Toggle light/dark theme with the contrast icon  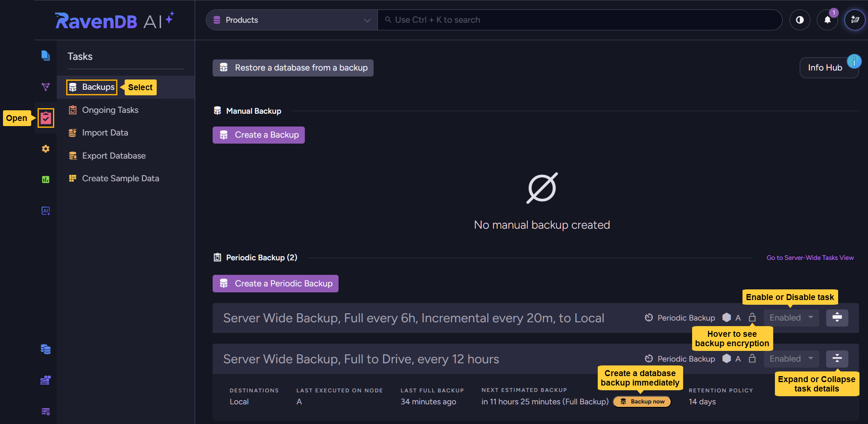pyautogui.click(x=800, y=20)
